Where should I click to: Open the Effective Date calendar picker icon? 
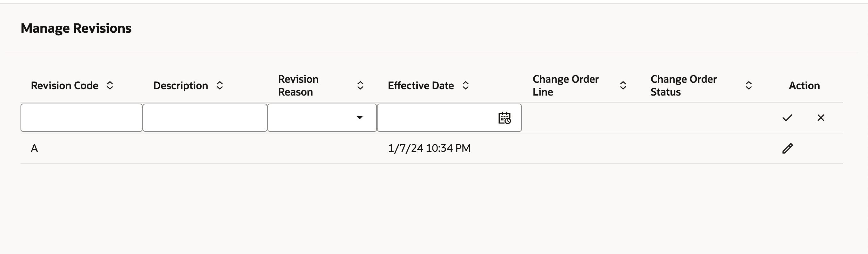tap(505, 118)
